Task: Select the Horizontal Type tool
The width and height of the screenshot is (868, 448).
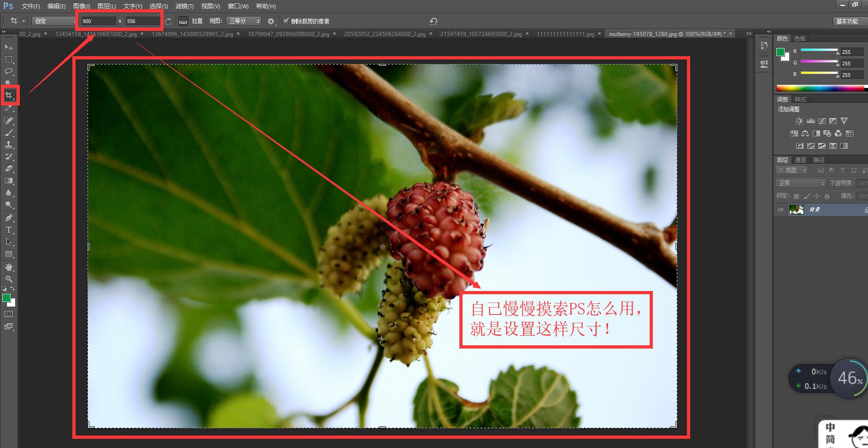Action: 9,230
